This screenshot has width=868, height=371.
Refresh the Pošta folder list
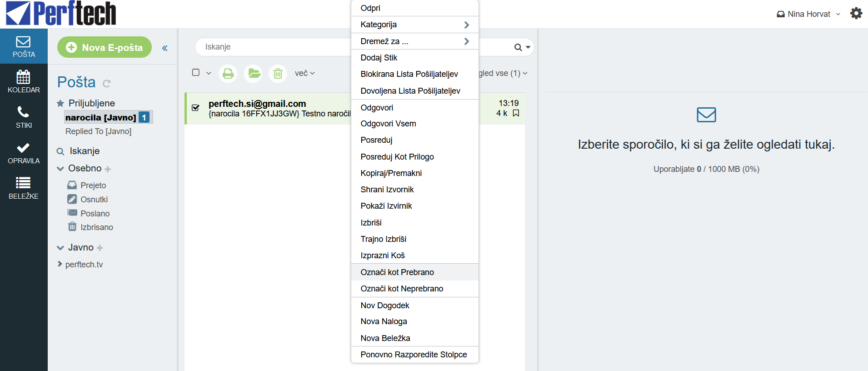click(x=107, y=84)
